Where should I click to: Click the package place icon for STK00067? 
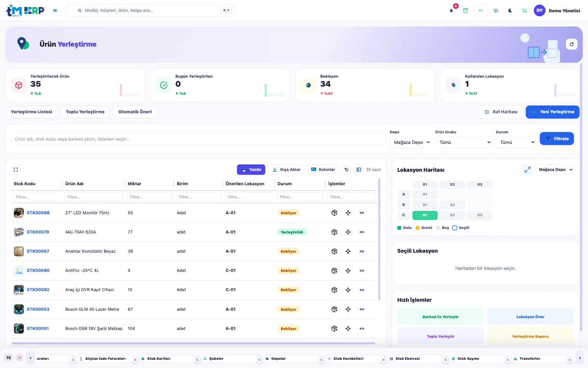(x=334, y=251)
